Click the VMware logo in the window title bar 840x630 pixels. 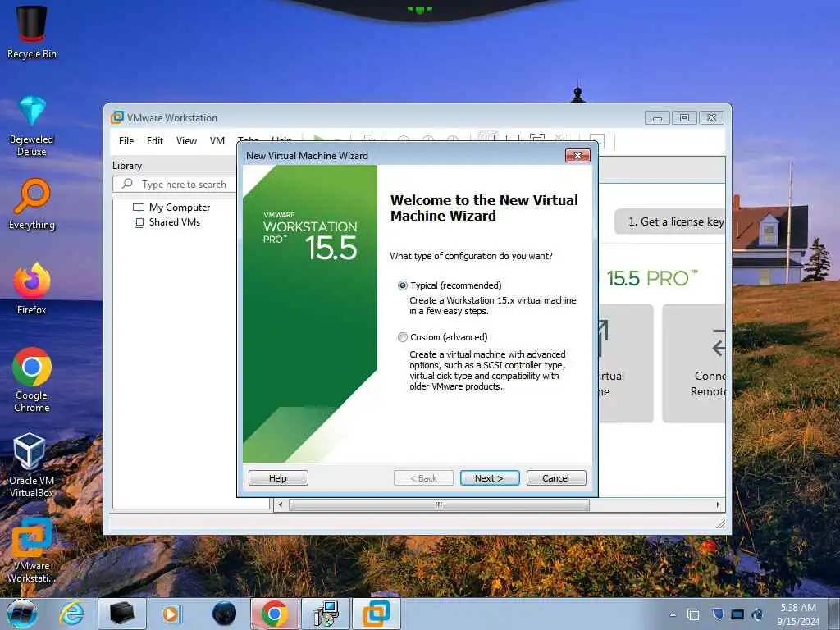point(116,117)
